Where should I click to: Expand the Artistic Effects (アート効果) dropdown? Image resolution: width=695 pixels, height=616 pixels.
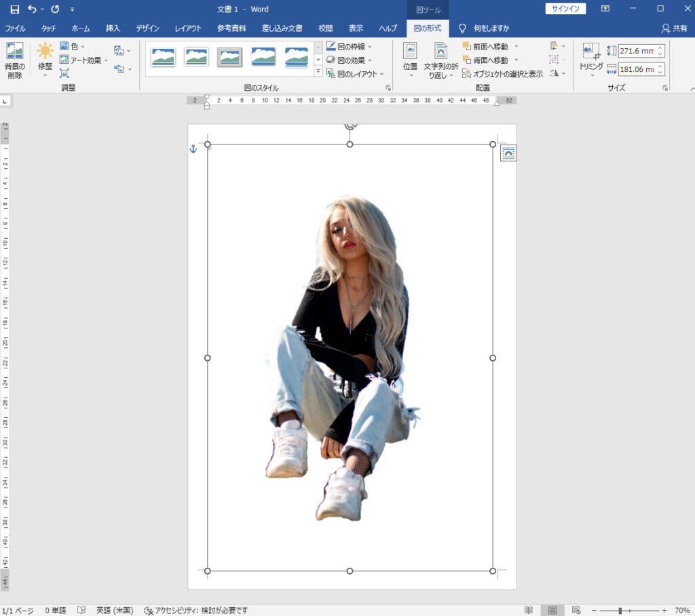[84, 60]
